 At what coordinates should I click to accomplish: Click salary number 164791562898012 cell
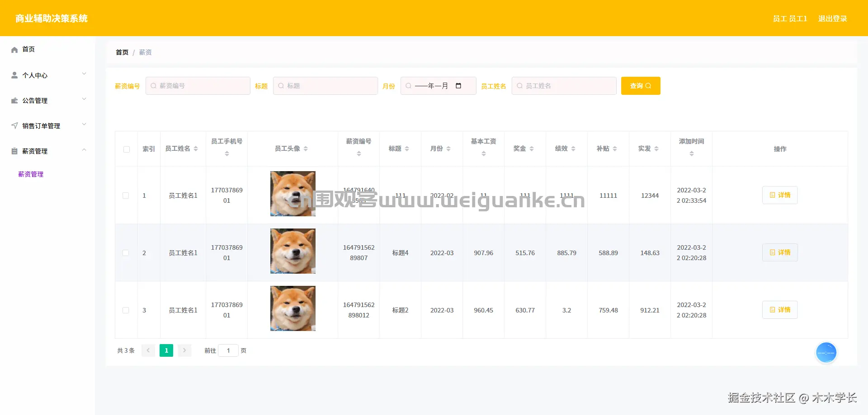click(x=359, y=310)
